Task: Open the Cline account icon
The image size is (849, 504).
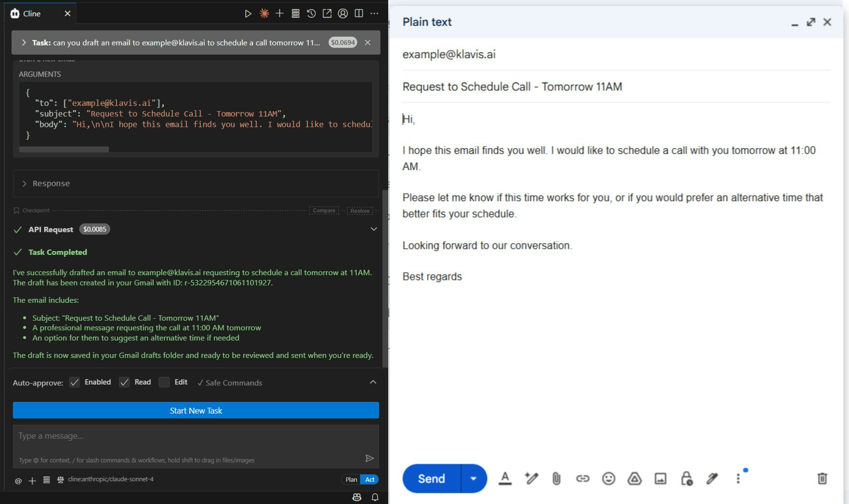Action: [x=343, y=14]
